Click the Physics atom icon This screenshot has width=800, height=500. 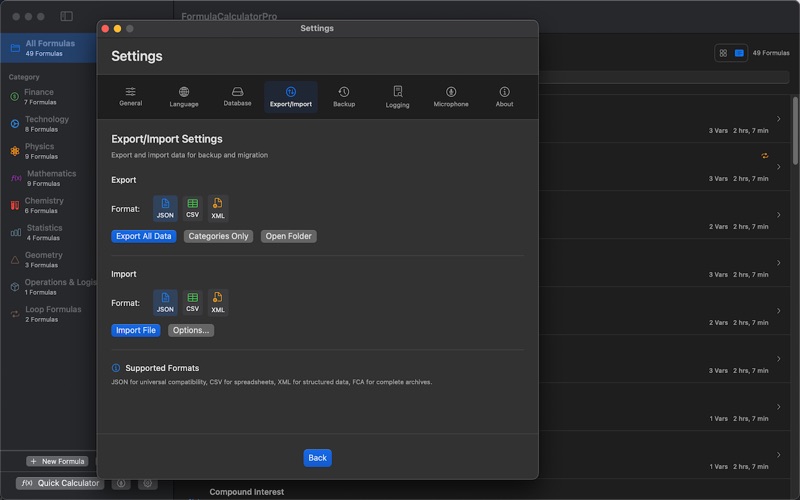pos(15,151)
